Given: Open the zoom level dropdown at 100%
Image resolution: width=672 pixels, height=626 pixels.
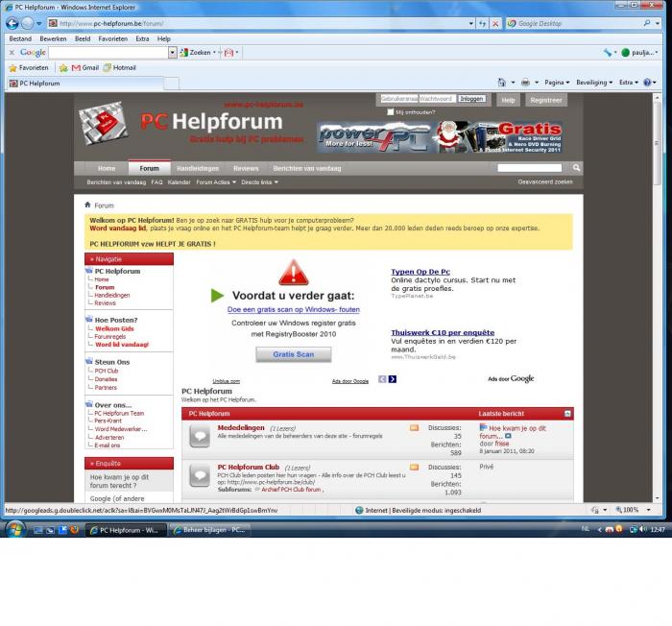Looking at the screenshot, I should (x=648, y=510).
